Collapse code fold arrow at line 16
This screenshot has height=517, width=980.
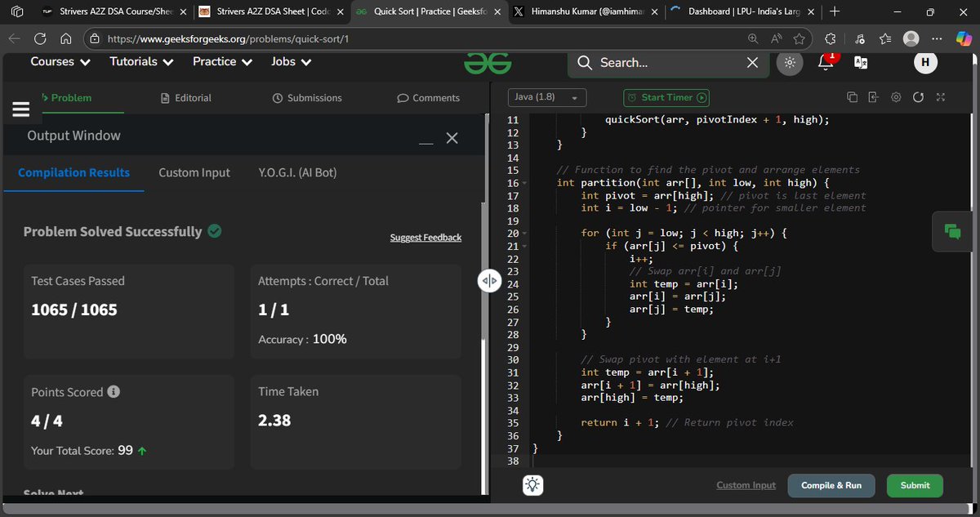point(524,183)
